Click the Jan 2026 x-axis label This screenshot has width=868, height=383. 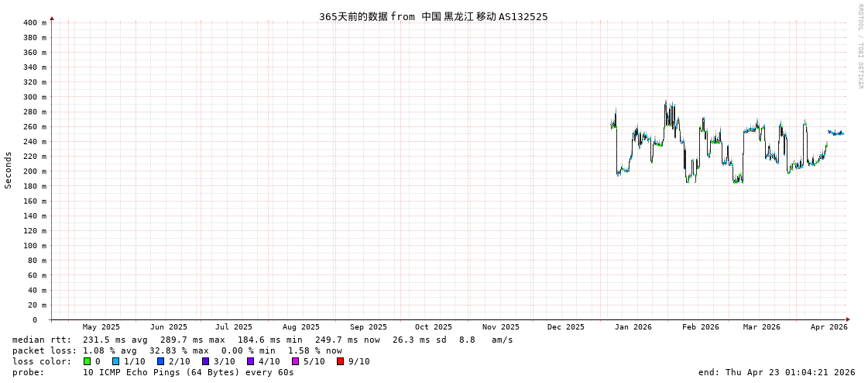[633, 327]
